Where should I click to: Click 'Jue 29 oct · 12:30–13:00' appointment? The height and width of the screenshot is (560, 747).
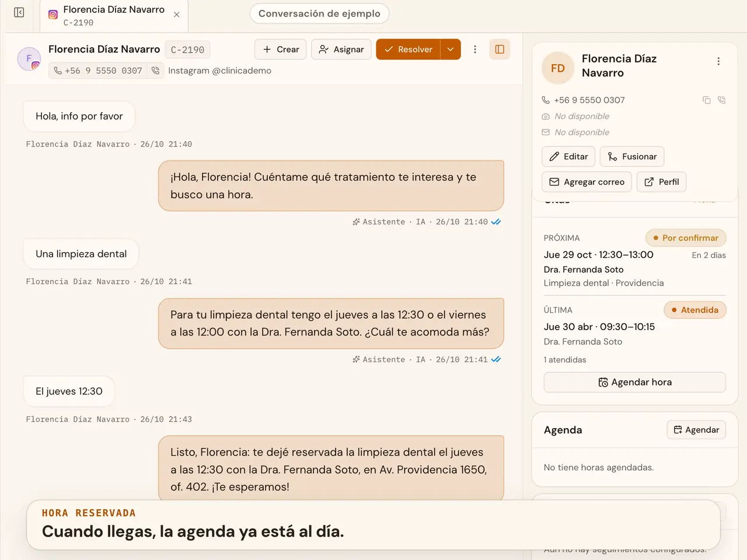[x=599, y=255]
